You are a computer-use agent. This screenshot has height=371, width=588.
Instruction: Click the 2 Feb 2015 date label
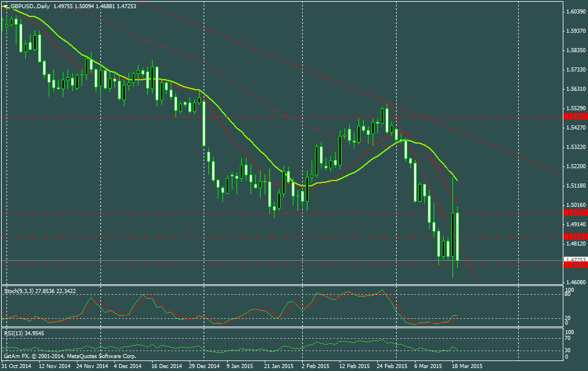point(315,366)
